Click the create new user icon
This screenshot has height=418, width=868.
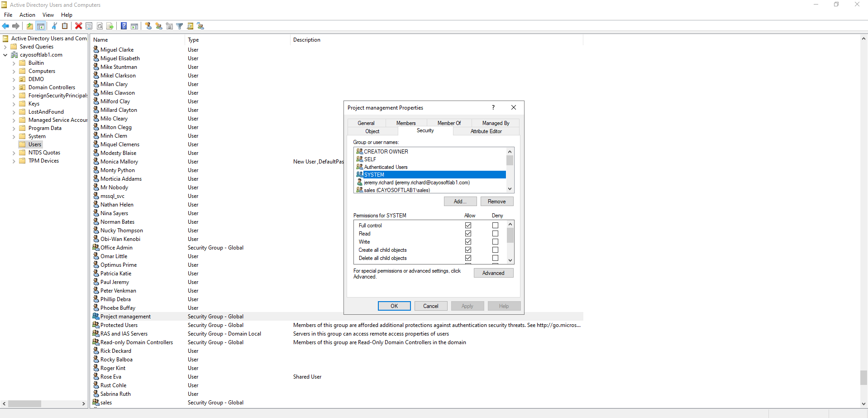(148, 26)
